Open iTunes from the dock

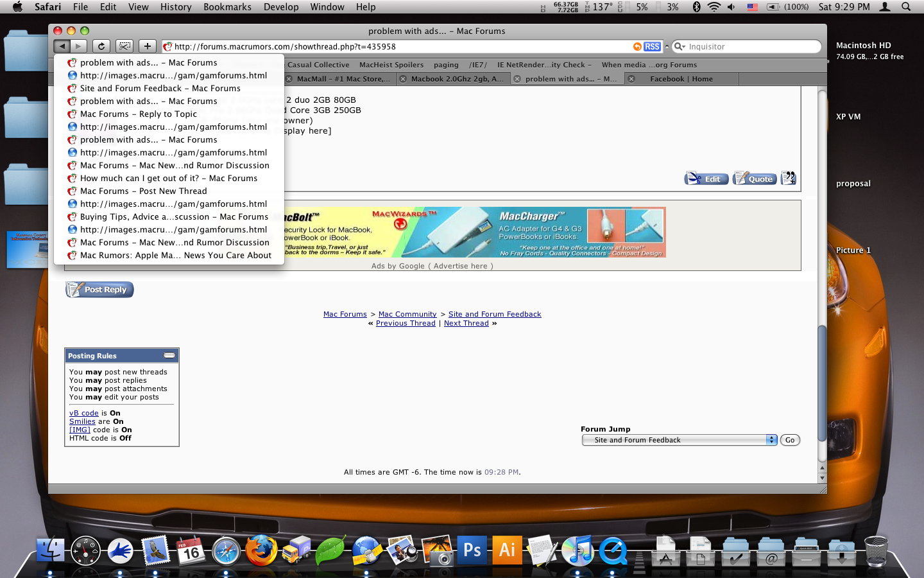577,550
